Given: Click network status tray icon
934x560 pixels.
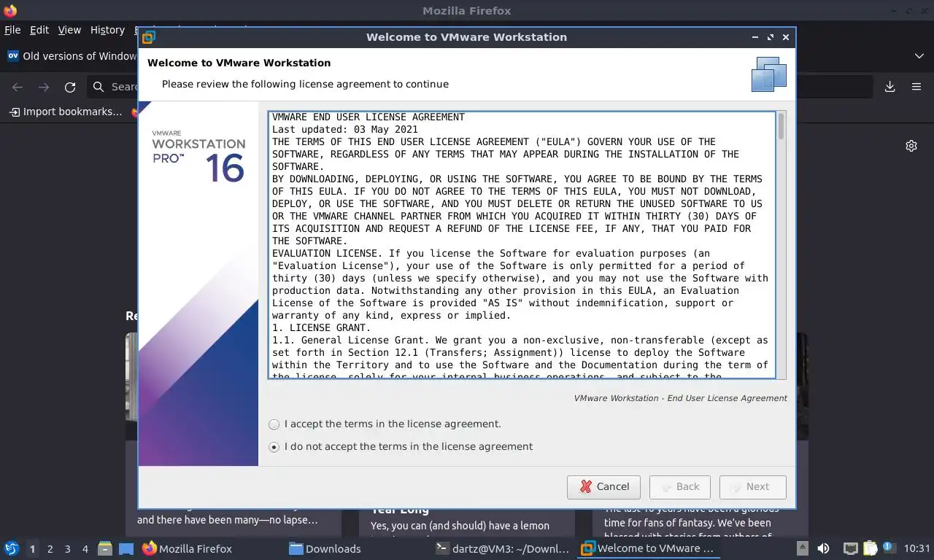Looking at the screenshot, I should (850, 549).
